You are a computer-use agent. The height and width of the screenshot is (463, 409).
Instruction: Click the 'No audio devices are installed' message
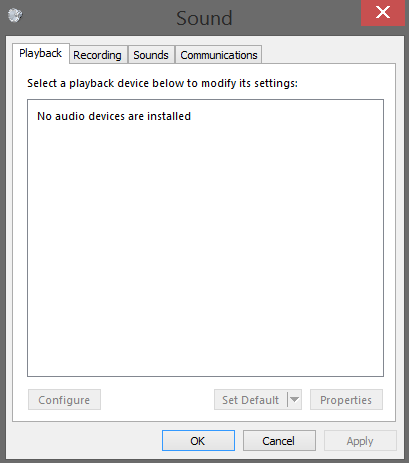click(x=114, y=116)
